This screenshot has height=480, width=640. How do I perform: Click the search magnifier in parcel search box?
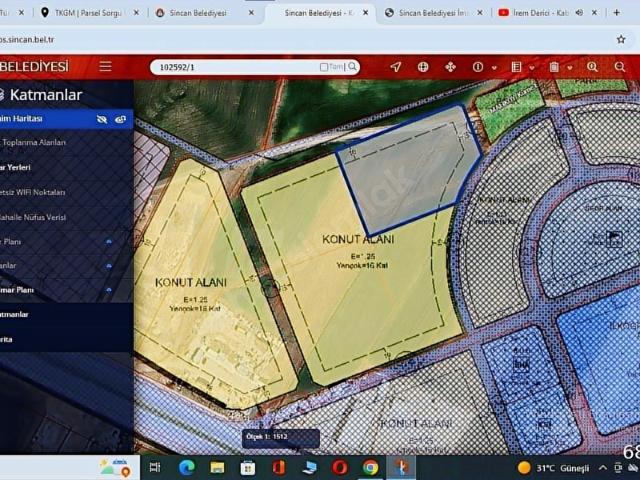click(356, 67)
